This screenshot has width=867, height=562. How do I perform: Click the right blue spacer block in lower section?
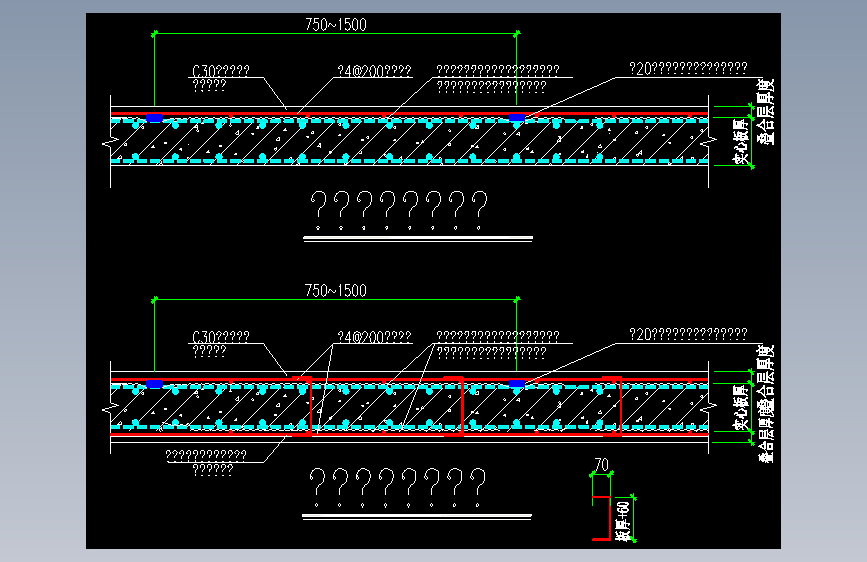point(516,384)
